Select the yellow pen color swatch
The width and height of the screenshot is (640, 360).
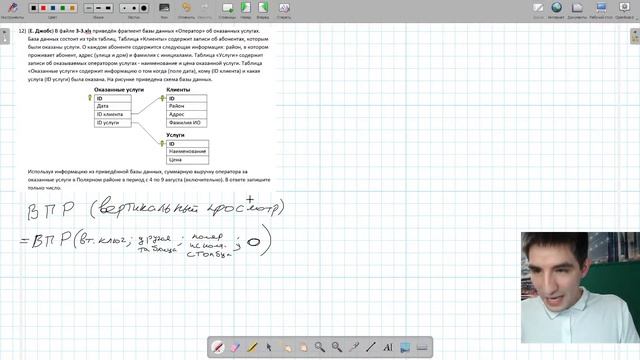click(x=72, y=8)
